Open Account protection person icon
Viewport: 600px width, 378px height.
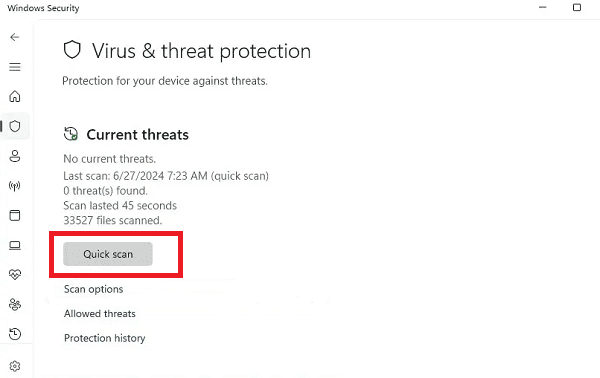pos(15,156)
